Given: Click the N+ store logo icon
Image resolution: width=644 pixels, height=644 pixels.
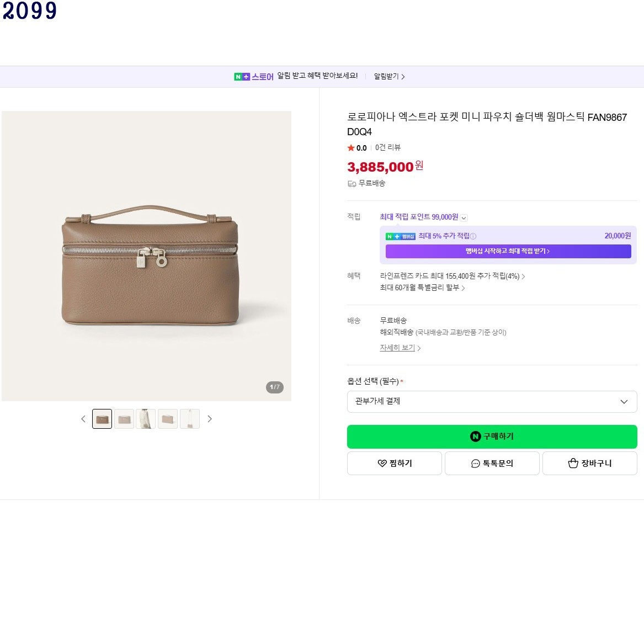Looking at the screenshot, I should (x=242, y=77).
